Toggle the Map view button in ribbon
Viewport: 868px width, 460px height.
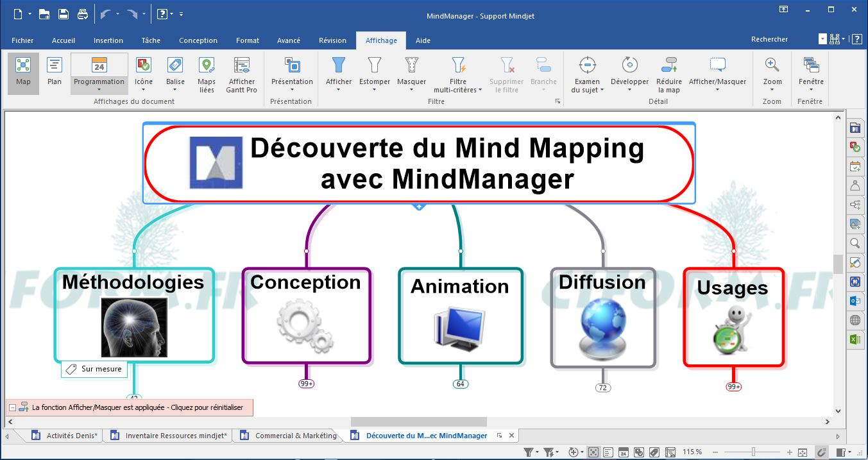23,73
